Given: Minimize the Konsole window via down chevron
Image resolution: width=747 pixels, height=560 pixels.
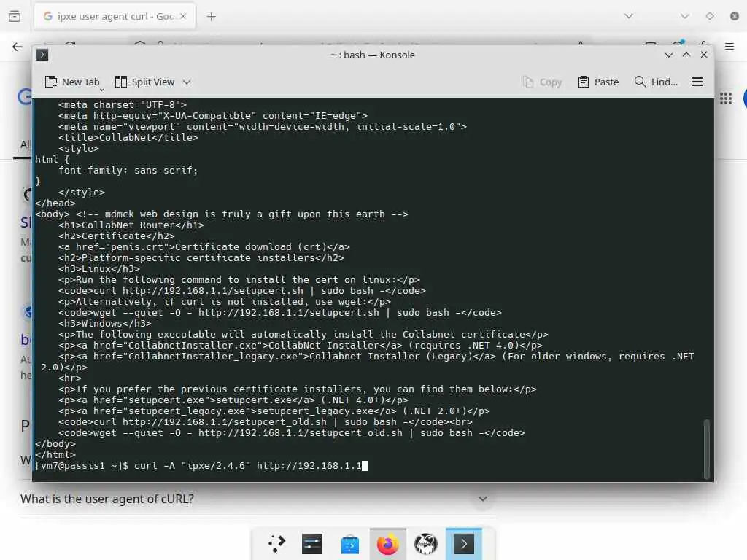Looking at the screenshot, I should point(668,55).
